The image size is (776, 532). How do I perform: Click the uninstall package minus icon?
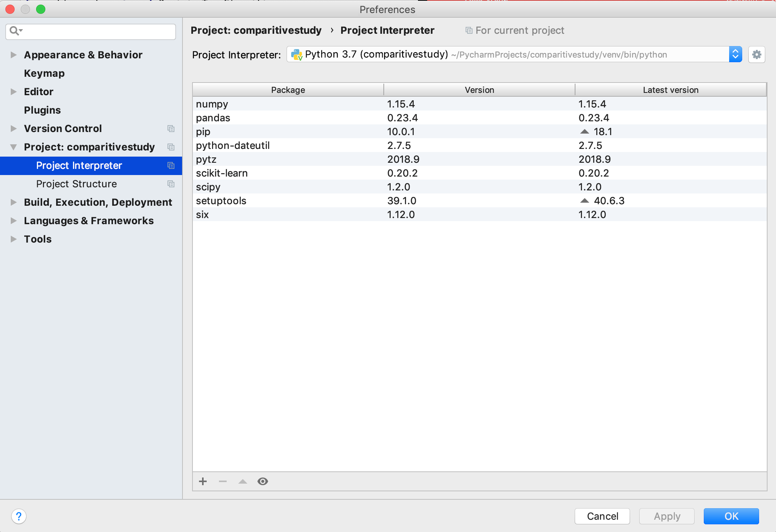tap(223, 481)
